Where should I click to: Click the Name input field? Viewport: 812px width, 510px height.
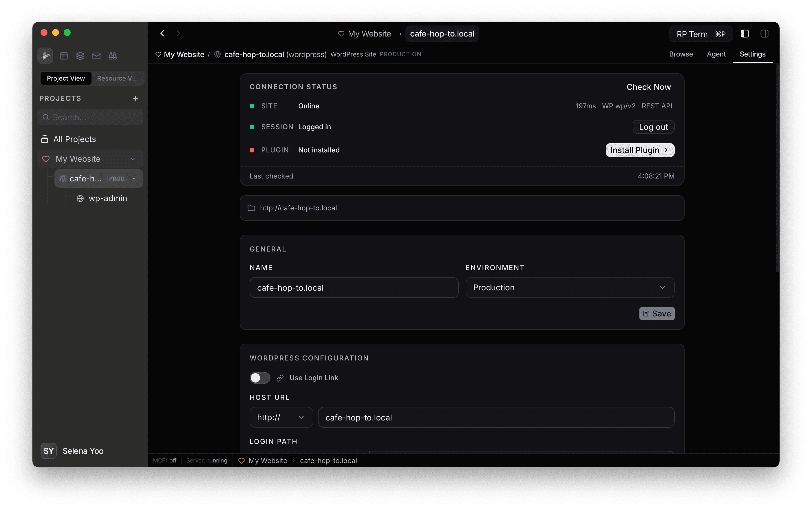click(x=354, y=288)
